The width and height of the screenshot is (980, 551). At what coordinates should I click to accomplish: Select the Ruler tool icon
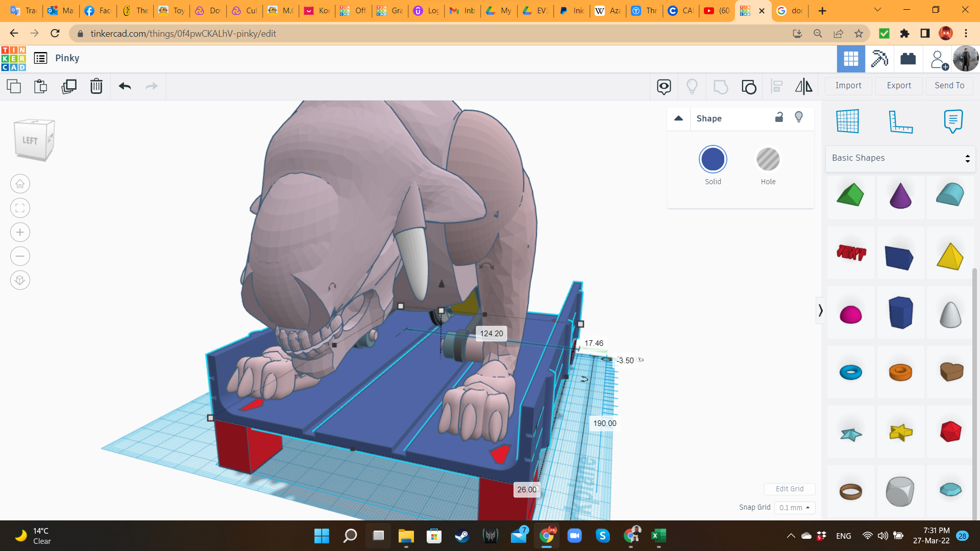(x=900, y=121)
